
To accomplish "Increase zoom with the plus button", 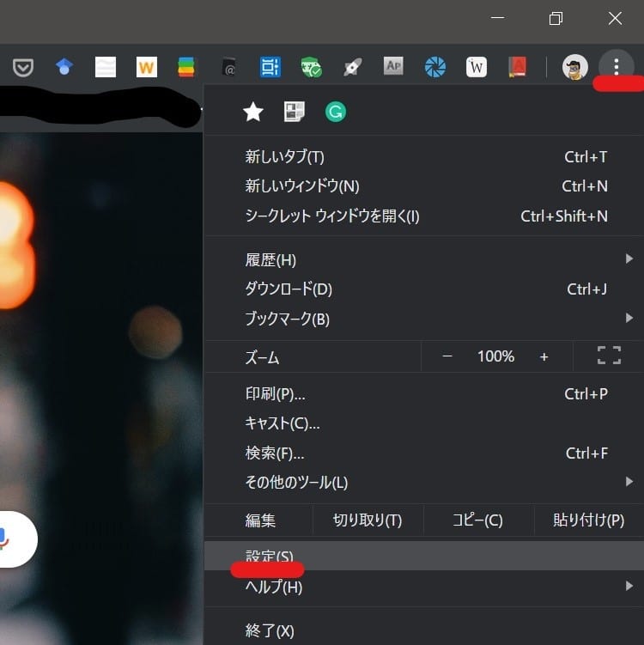I will (544, 356).
